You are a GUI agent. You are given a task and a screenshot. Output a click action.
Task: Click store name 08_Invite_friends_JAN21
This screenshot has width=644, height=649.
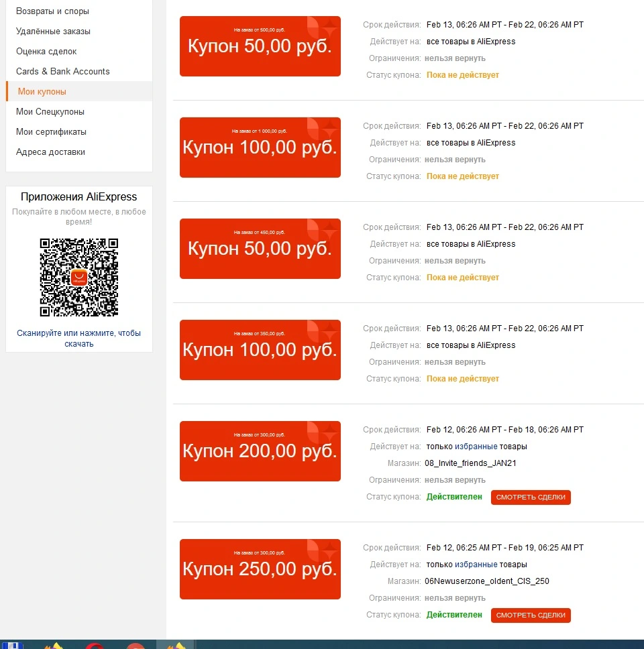tap(470, 463)
